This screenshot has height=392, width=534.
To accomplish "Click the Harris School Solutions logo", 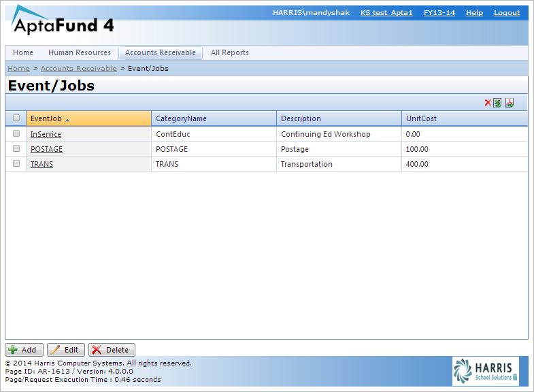I will point(486,372).
